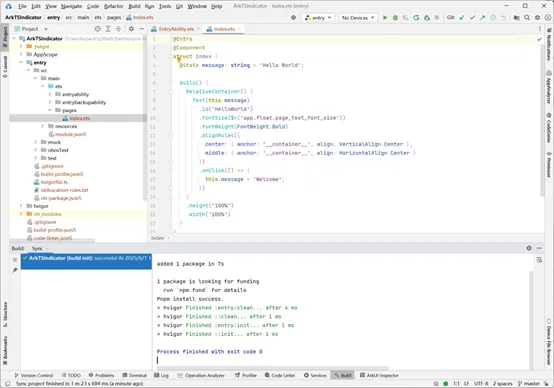The image size is (554, 388).
Task: Open the Code Linter tool window
Action: 280,375
